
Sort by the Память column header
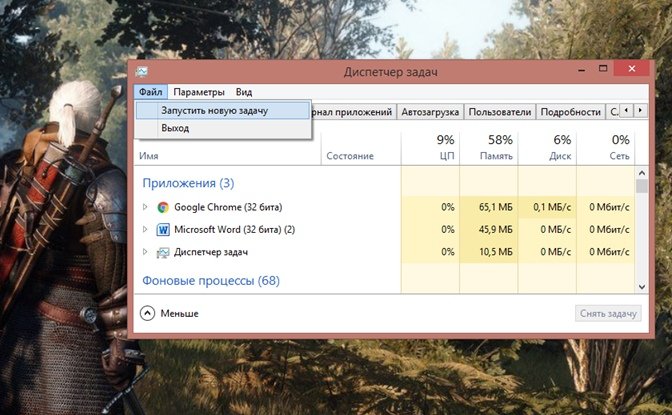489,148
